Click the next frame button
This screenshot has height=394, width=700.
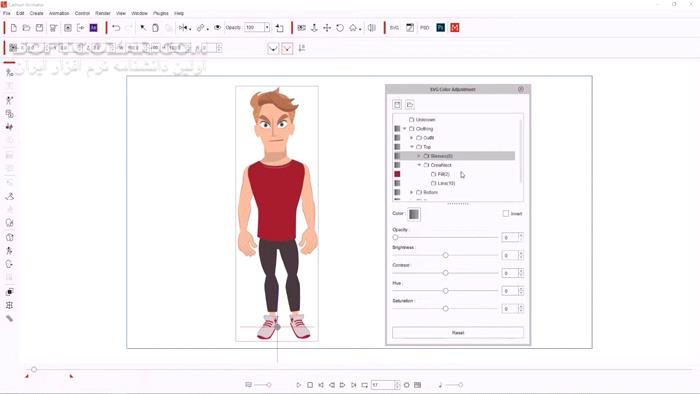tap(342, 385)
